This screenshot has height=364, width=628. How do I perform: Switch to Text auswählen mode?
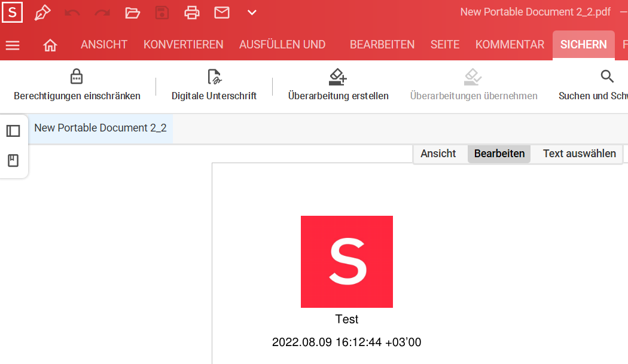[x=579, y=154]
